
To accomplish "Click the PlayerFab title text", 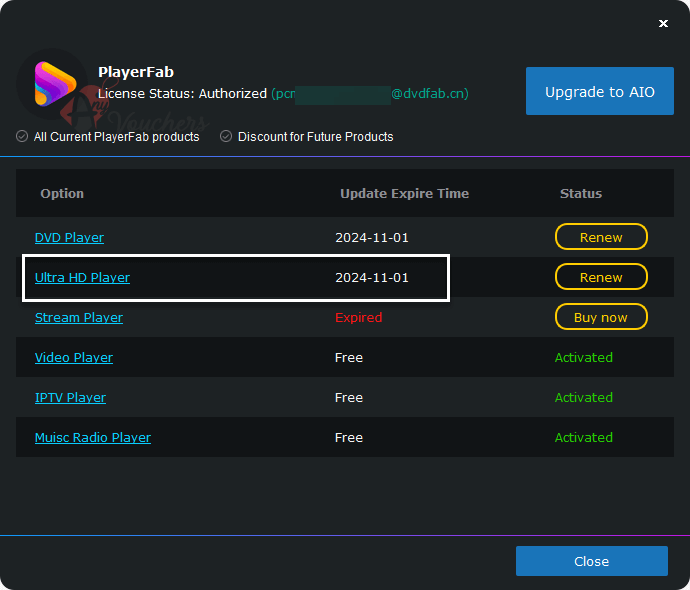I will [136, 72].
